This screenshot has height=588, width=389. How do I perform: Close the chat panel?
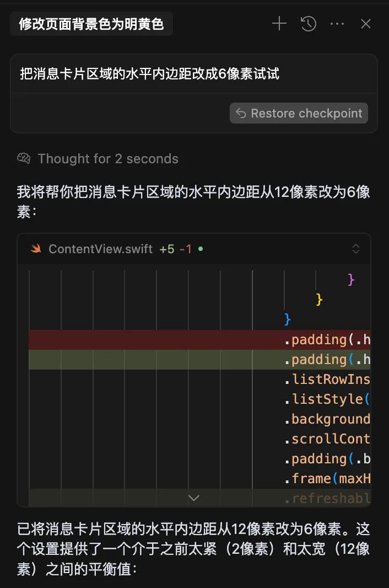(x=366, y=24)
